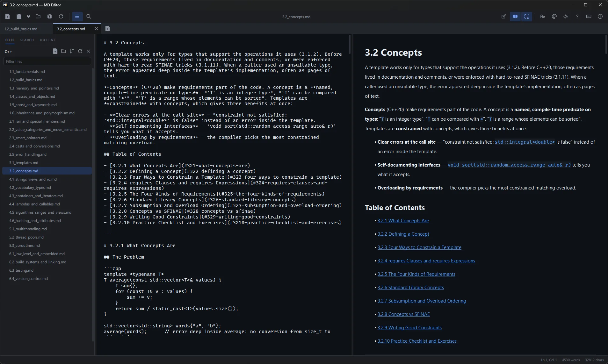Reload the document from the main toolbar
The width and height of the screenshot is (608, 364).
tap(61, 17)
